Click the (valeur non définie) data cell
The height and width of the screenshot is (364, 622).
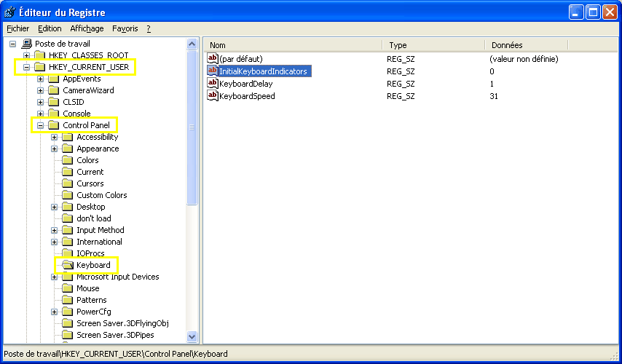(x=524, y=59)
